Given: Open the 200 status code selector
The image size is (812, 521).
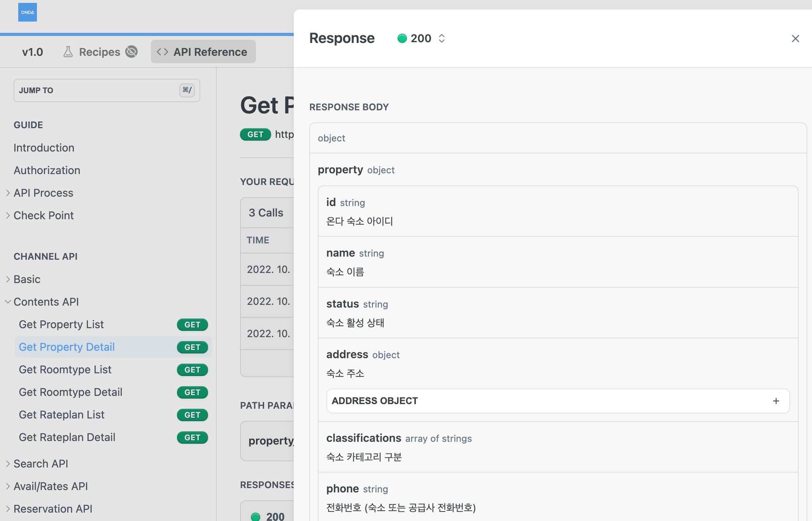Looking at the screenshot, I should pos(421,38).
